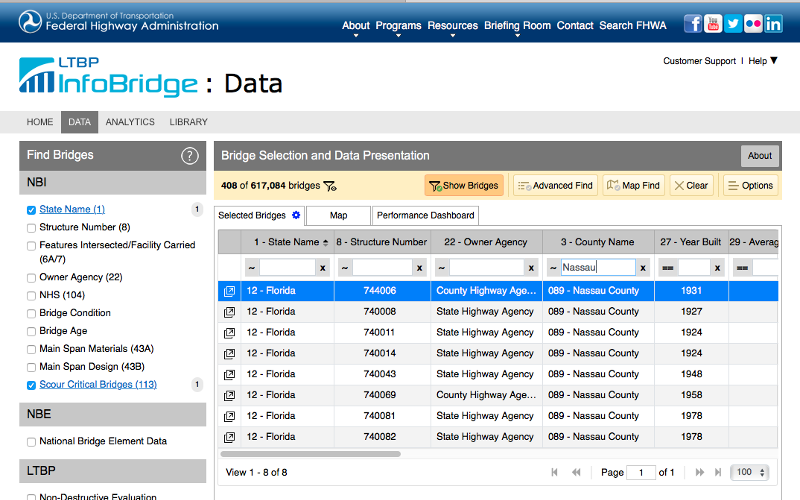Check Main Span Materials (43A) checkbox
This screenshot has width=800, height=500.
[31, 349]
